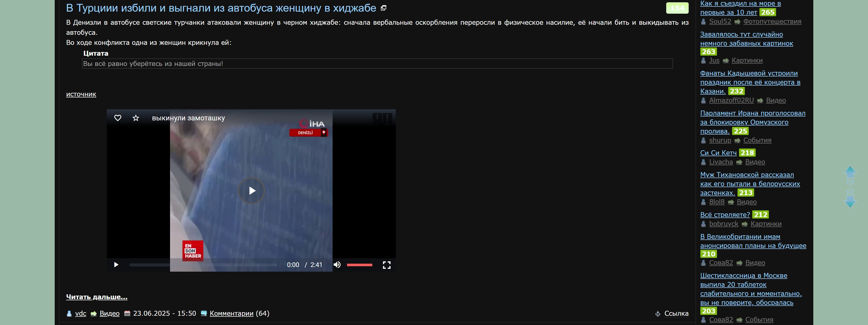The height and width of the screenshot is (325, 868).
Task: Open user Jus's profile
Action: [714, 61]
